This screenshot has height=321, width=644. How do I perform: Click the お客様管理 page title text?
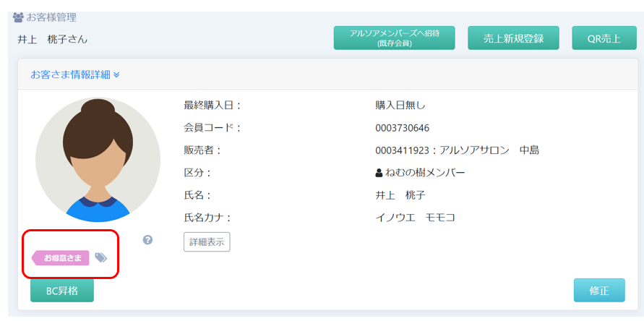pyautogui.click(x=51, y=17)
